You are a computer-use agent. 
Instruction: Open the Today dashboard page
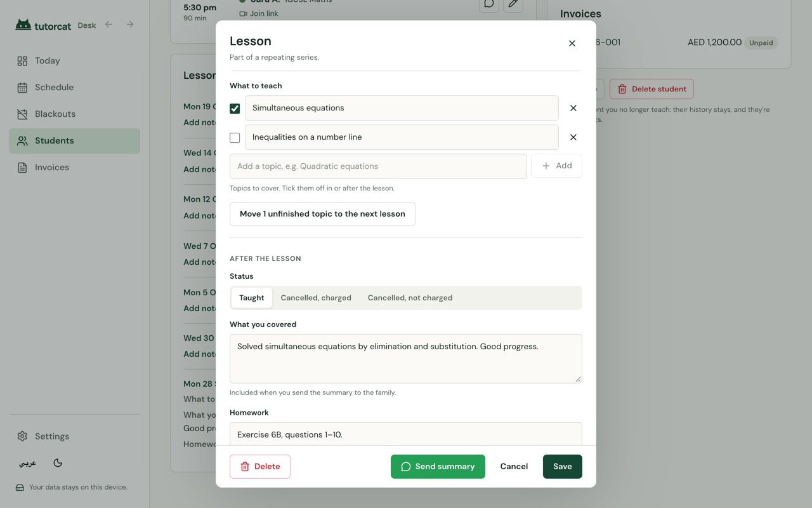click(74, 61)
